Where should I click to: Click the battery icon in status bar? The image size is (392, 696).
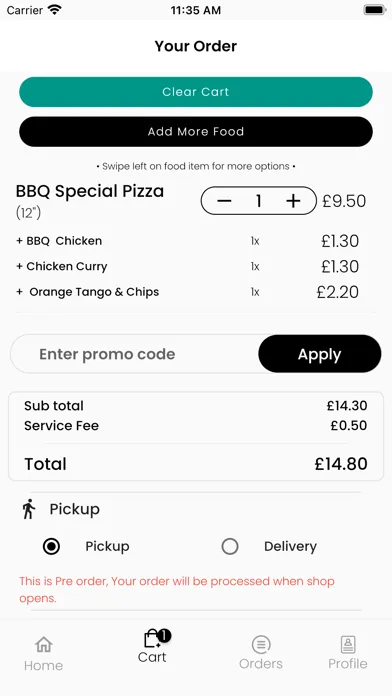[374, 10]
